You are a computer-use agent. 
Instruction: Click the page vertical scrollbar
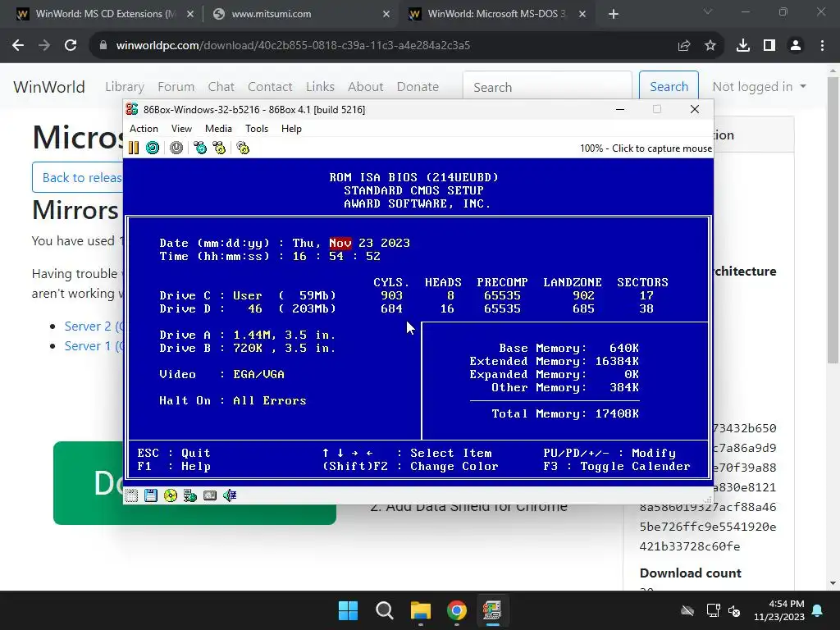pyautogui.click(x=833, y=220)
